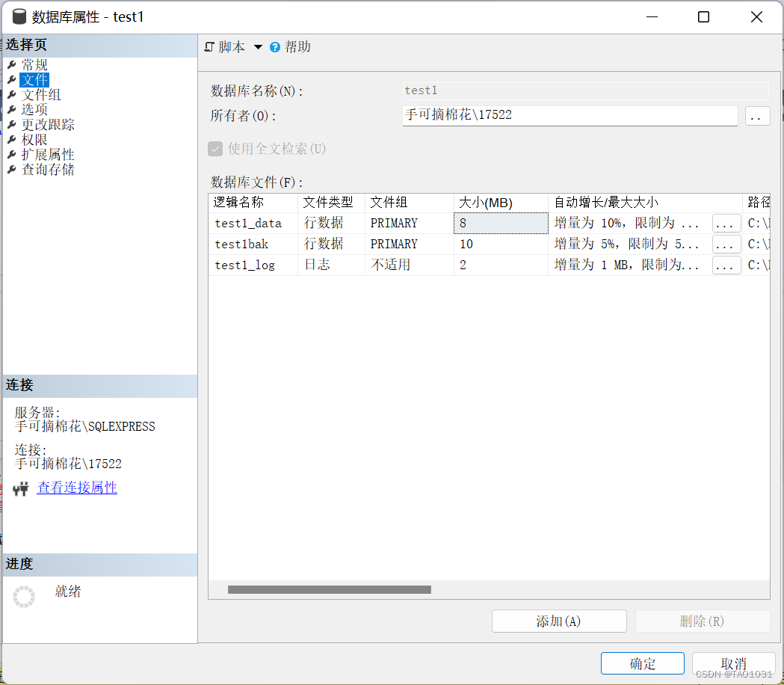Image resolution: width=784 pixels, height=685 pixels.
Task: Click the 所有者 owner input field
Action: coord(570,116)
